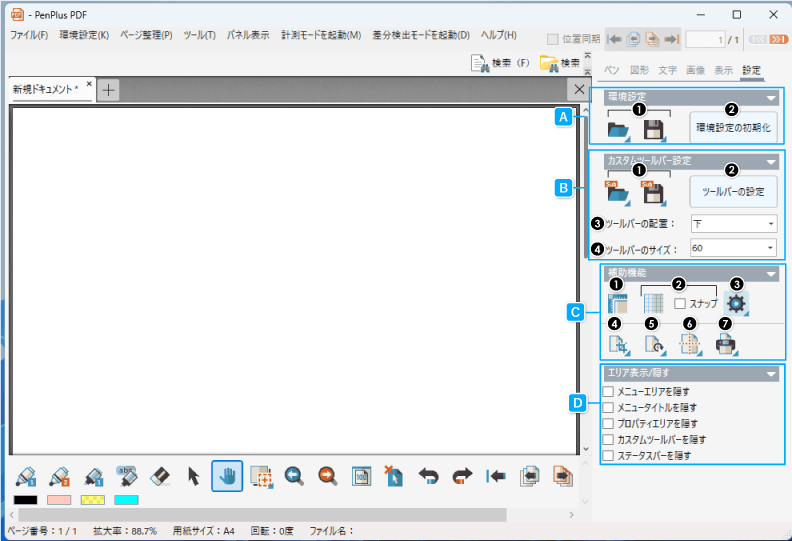Click the printer icon in 補助機能
The height and width of the screenshot is (541, 792).
coord(726,346)
